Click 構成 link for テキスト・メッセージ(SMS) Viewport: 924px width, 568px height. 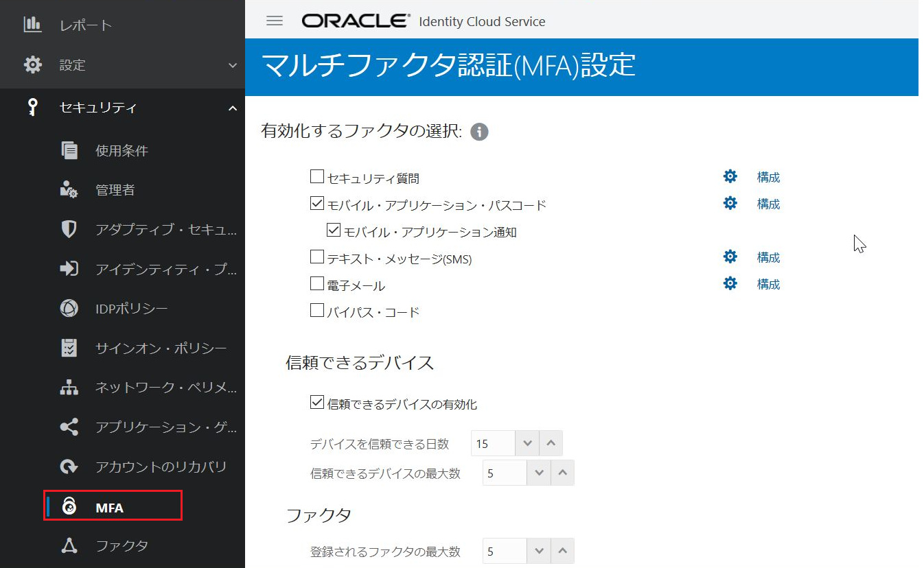[768, 257]
